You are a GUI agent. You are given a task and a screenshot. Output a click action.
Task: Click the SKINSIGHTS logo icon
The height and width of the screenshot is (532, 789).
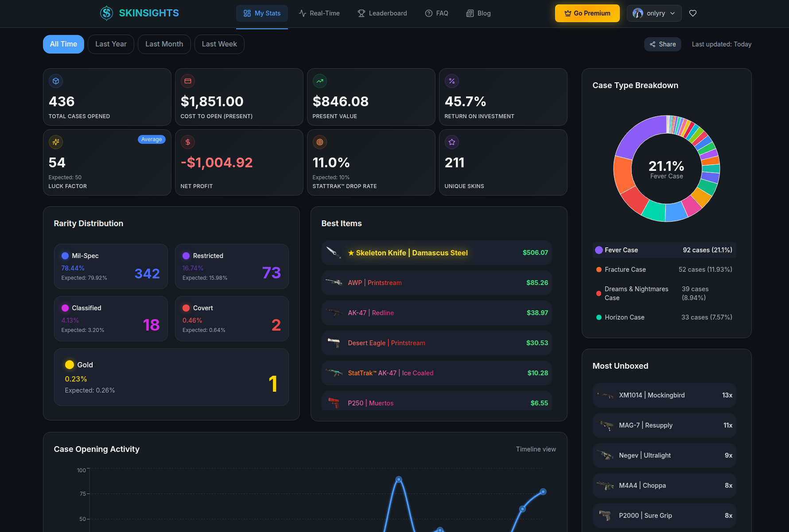[x=106, y=13]
